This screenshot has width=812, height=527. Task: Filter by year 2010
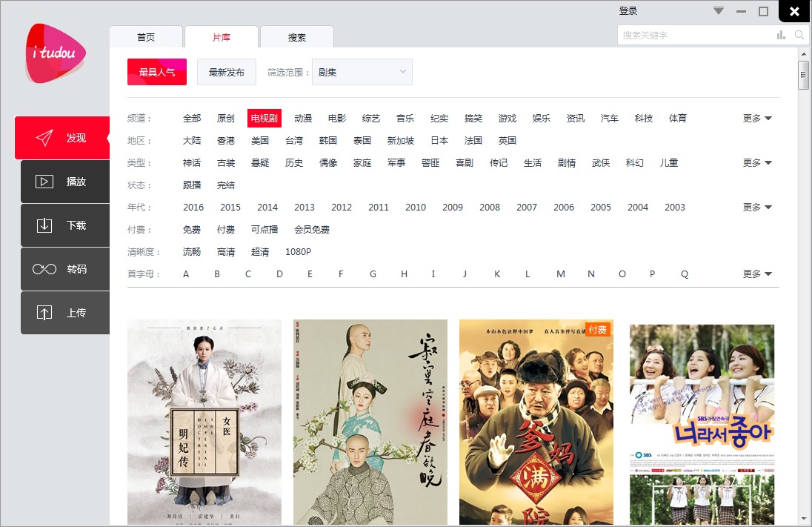point(416,208)
